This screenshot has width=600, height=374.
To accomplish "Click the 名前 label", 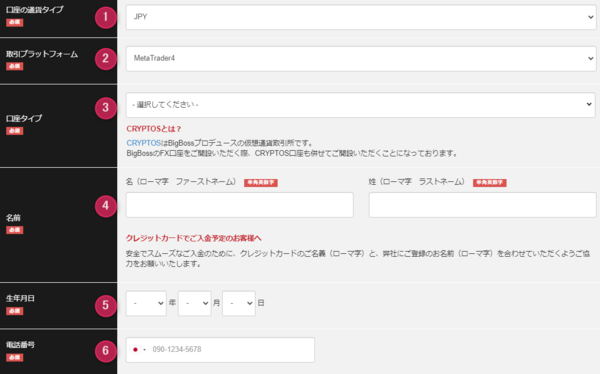I will coord(13,218).
